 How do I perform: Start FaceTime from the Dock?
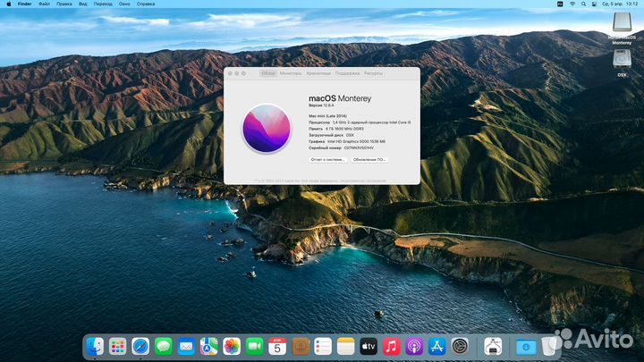tap(254, 347)
